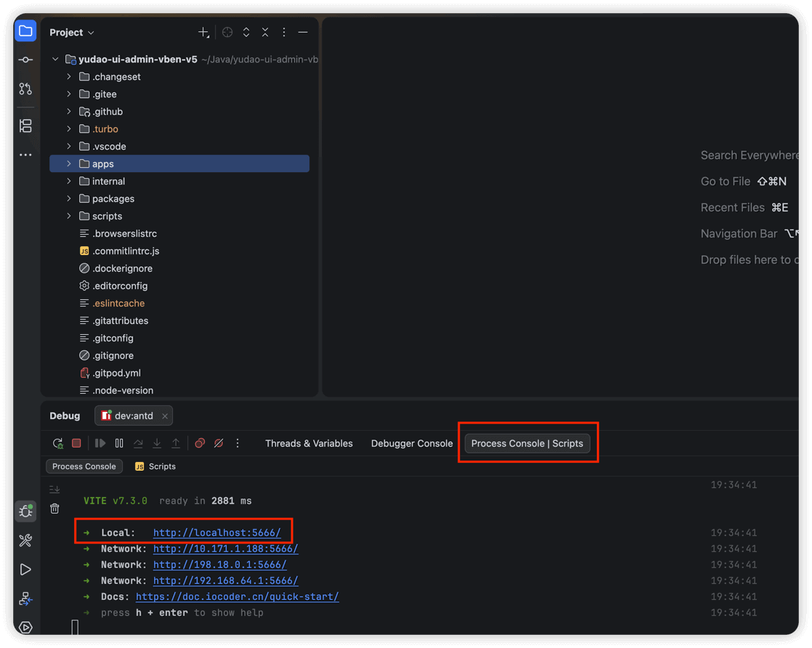Image resolution: width=812 pixels, height=648 pixels.
Task: Switch to the Debugger Console tab
Action: tap(412, 443)
